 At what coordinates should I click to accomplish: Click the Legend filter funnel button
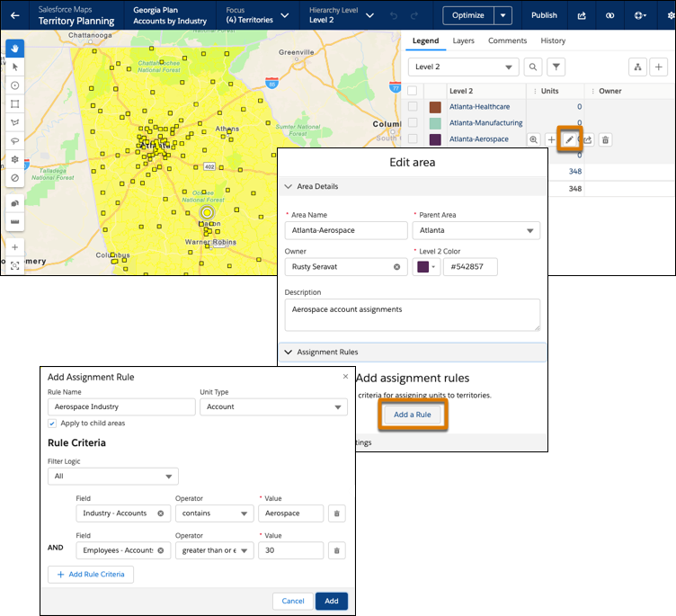[556, 67]
